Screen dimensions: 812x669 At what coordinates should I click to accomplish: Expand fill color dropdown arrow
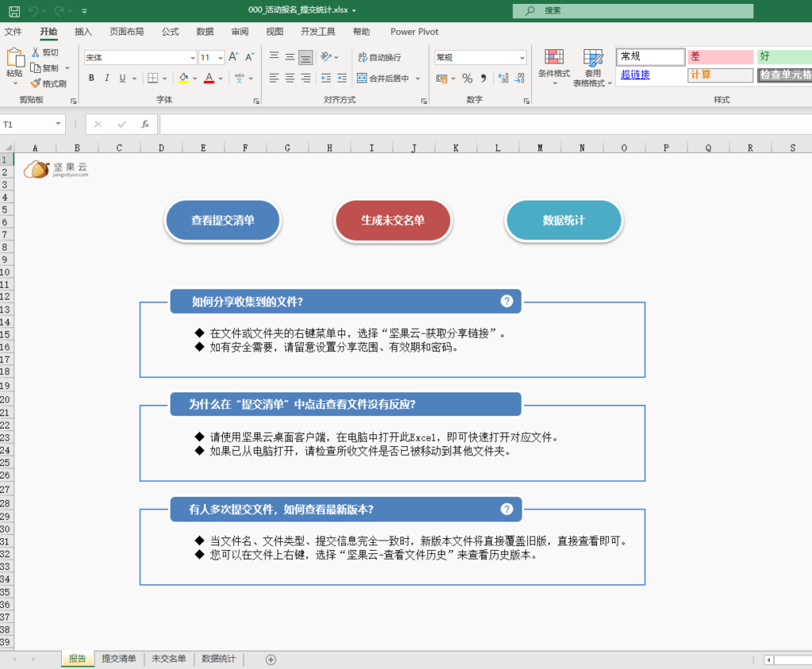[x=195, y=78]
